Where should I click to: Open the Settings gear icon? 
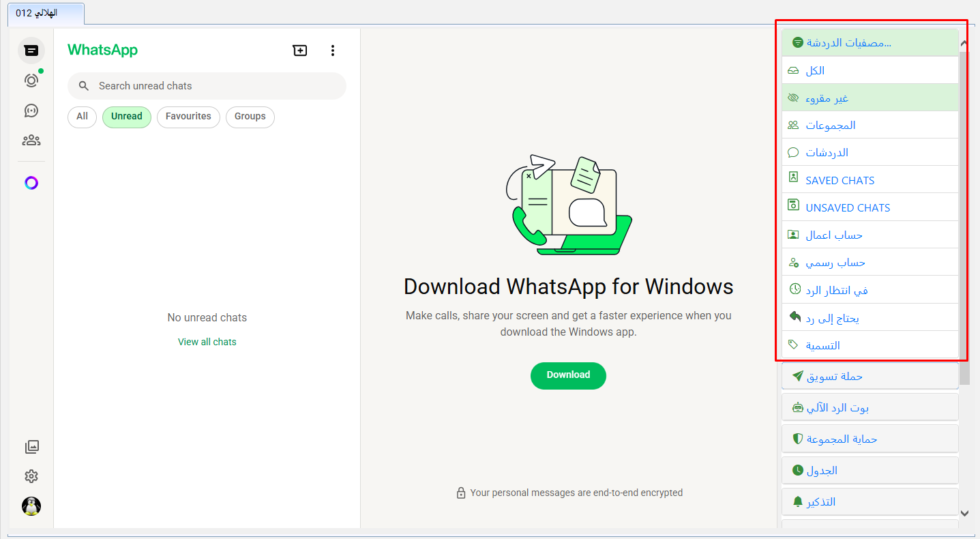pyautogui.click(x=31, y=476)
